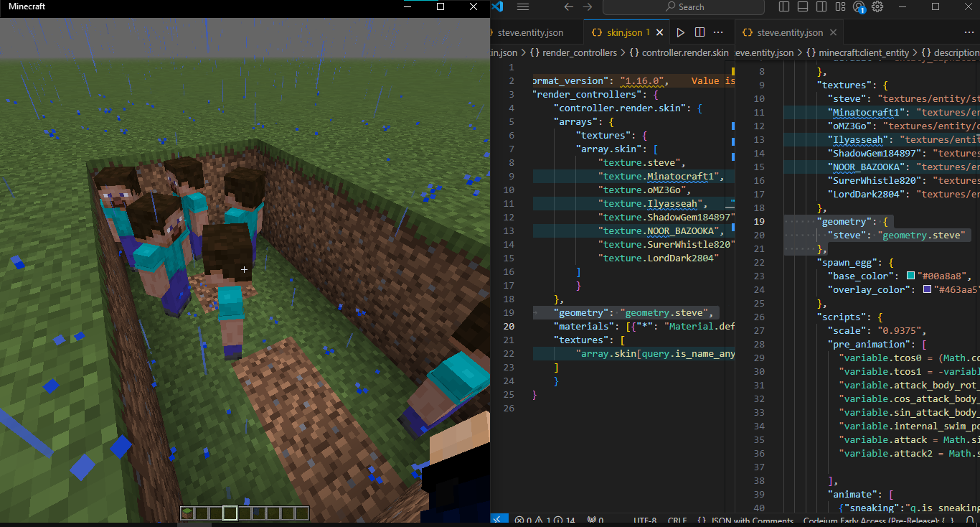Select the highlighted fourth hotbar slot in Minecraft
Viewport: 980px width, 527px height.
[x=230, y=513]
